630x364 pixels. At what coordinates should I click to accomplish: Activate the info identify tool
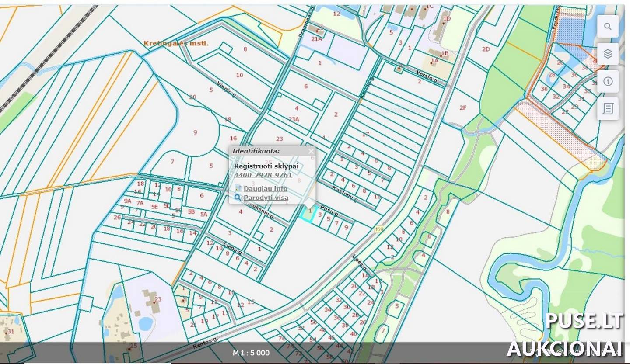tap(608, 81)
